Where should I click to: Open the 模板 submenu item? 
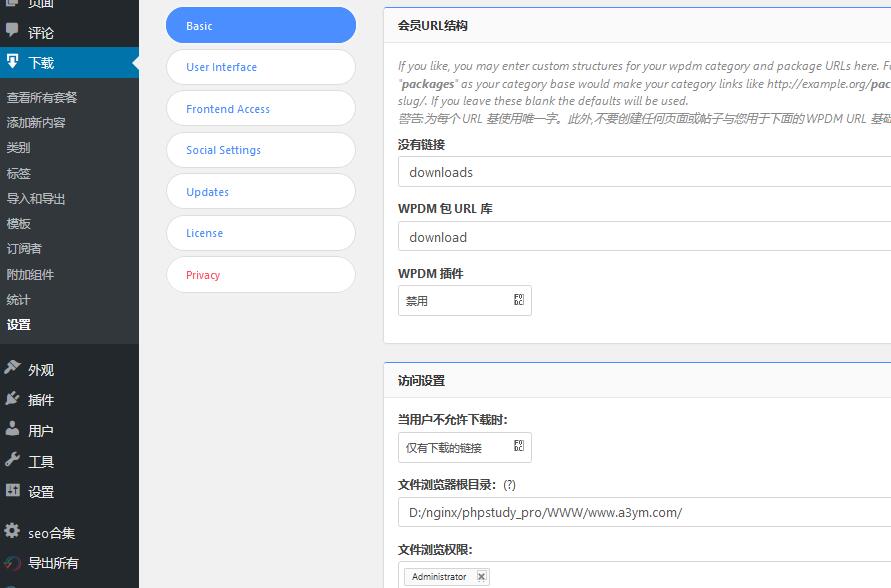point(18,223)
